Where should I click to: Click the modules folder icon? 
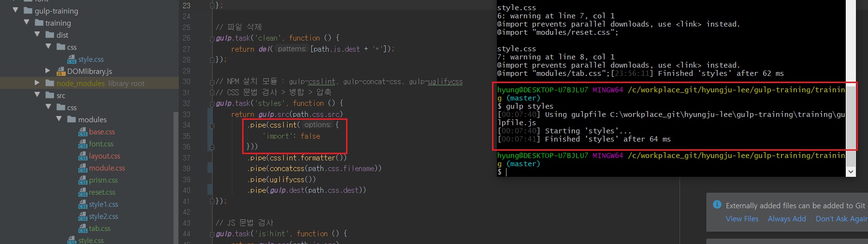[72, 119]
